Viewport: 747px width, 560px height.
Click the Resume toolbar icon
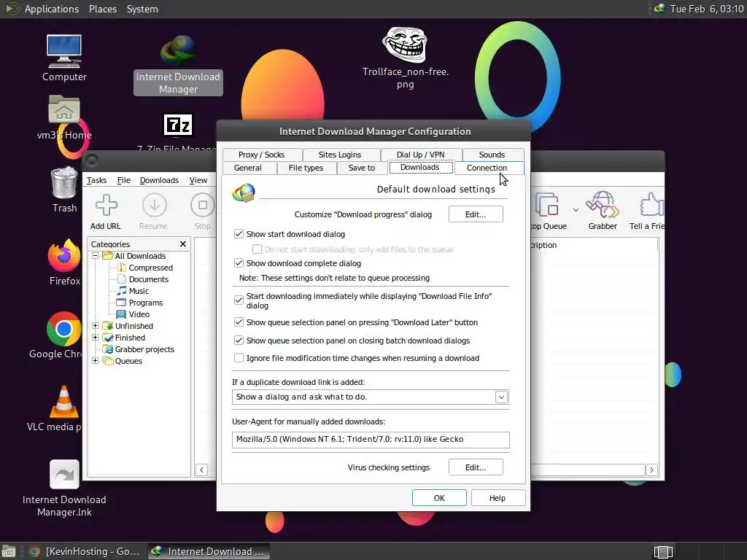(x=154, y=205)
